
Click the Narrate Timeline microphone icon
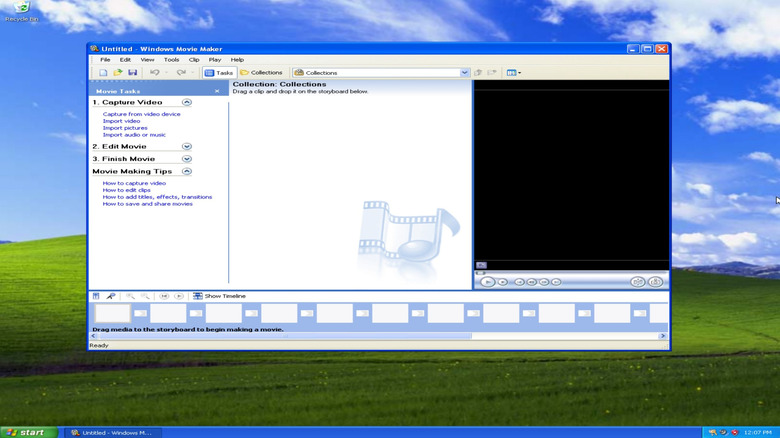point(111,296)
